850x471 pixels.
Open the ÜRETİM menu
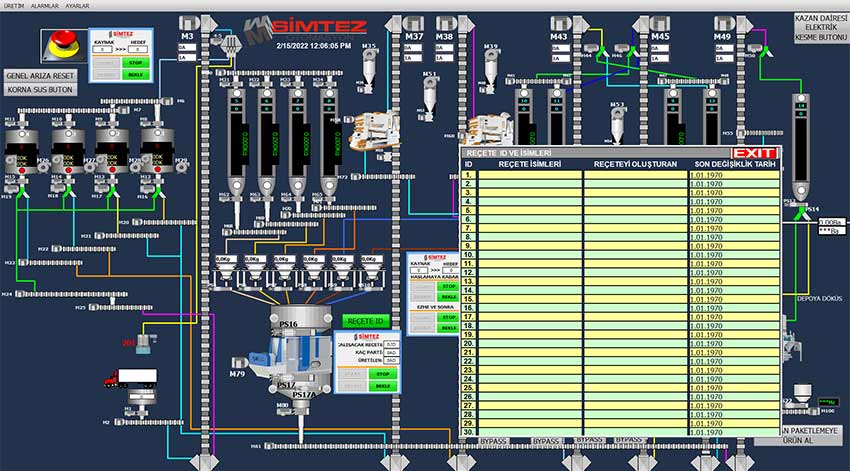[x=14, y=6]
